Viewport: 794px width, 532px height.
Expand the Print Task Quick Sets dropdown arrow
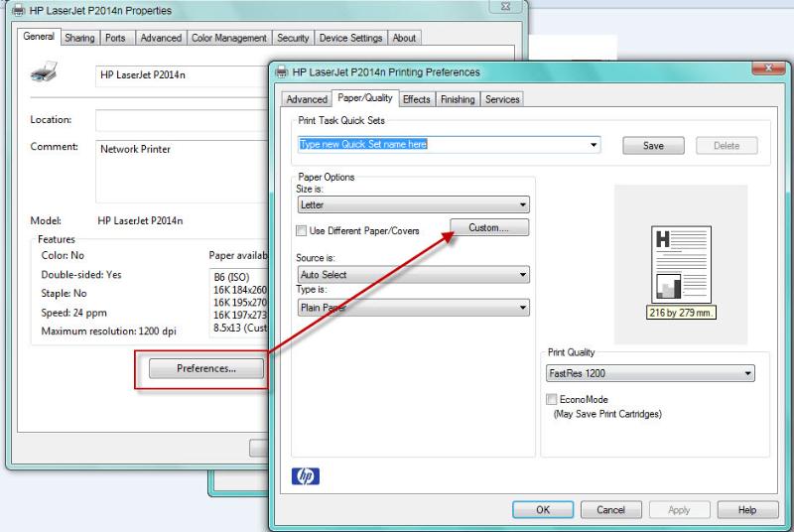pyautogui.click(x=594, y=145)
